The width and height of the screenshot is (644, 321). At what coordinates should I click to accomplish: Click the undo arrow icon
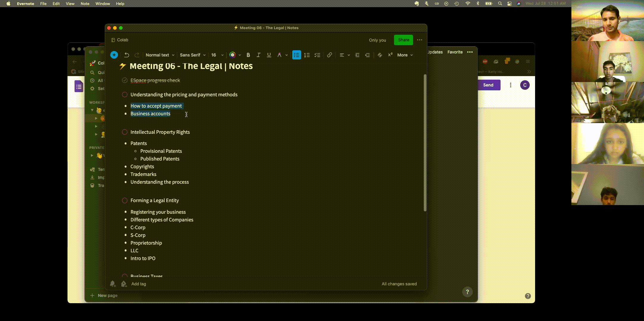click(x=126, y=55)
